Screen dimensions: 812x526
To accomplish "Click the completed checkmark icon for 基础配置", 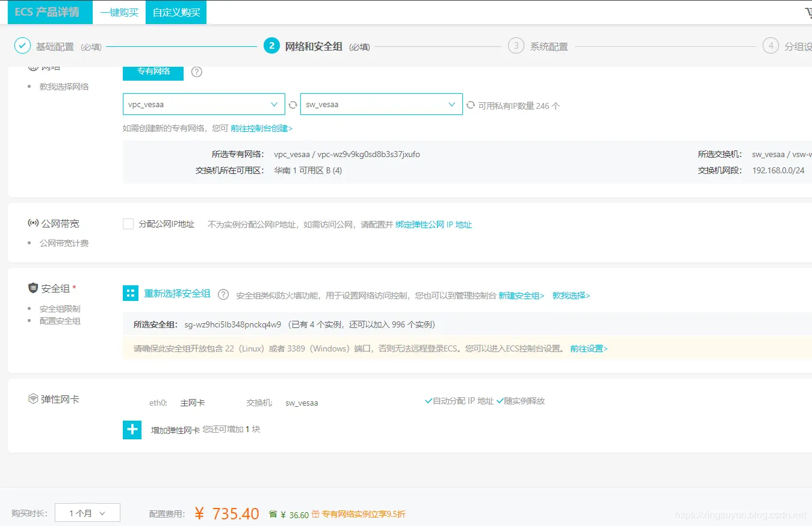I will coord(22,46).
